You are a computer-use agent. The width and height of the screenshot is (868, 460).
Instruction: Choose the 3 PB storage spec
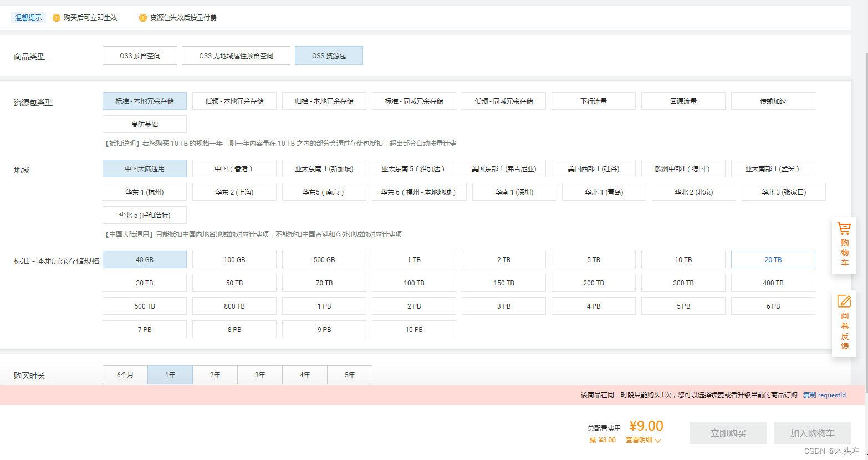pos(504,306)
